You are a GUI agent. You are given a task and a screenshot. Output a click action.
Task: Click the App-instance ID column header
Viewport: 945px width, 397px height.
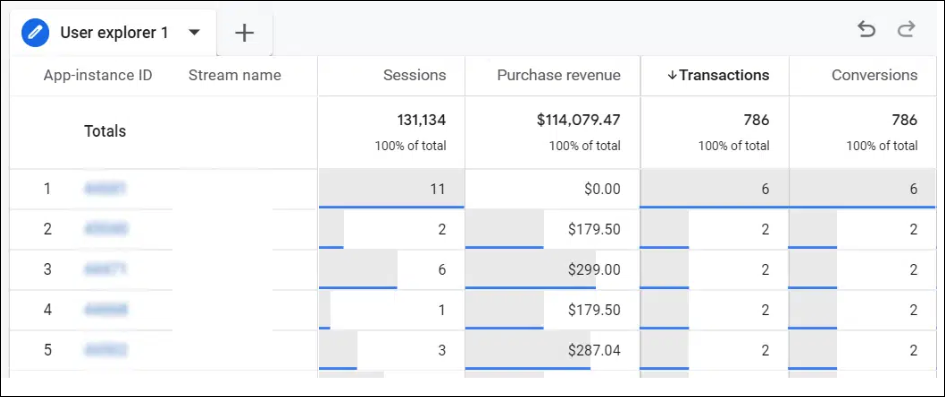pyautogui.click(x=98, y=75)
